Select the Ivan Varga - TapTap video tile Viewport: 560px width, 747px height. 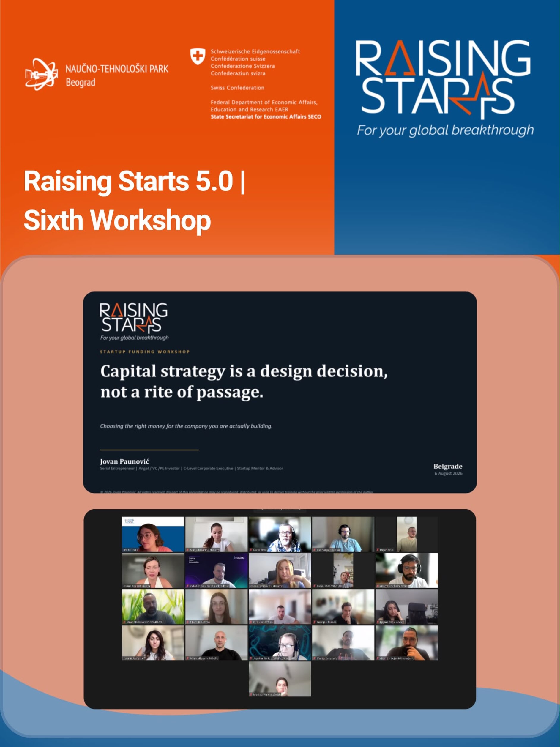[343, 534]
